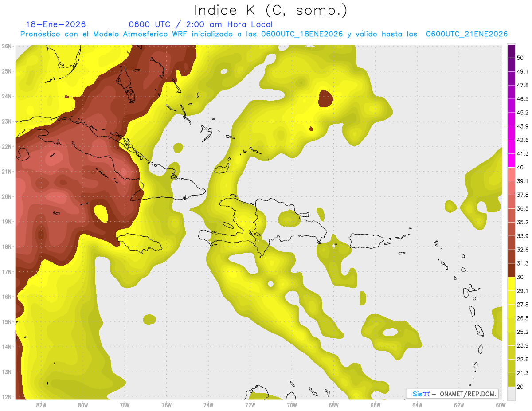This screenshot has height=411, width=532.
Task: Select the '18-Ene-2026' date label
Action: [56, 25]
